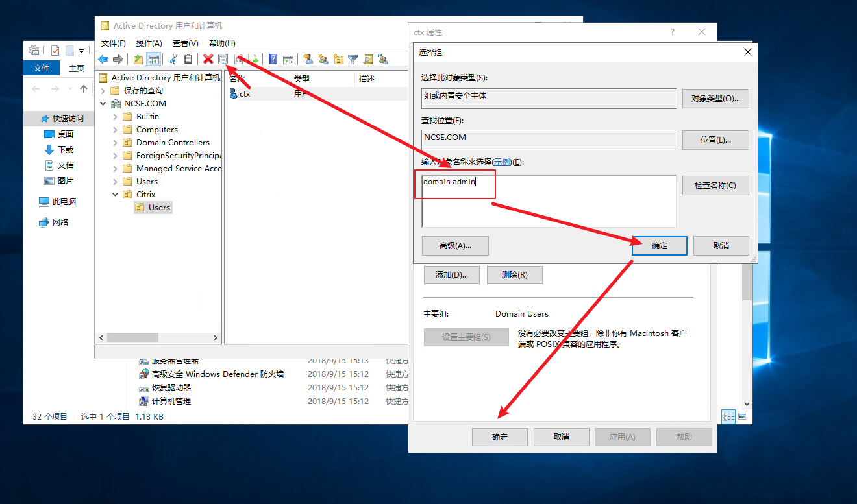Click the blue Back arrow in toolbar
857x504 pixels.
pos(103,59)
